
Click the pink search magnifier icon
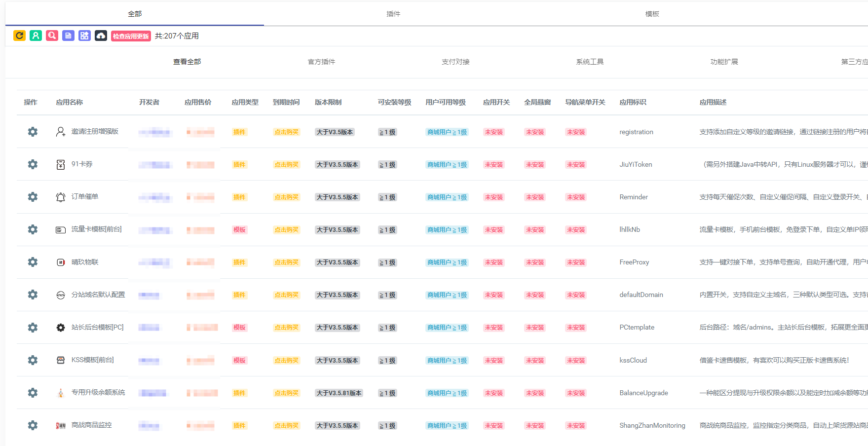(52, 36)
